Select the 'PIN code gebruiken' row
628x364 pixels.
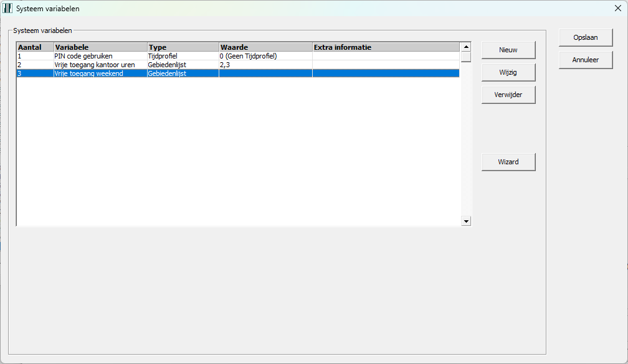(83, 56)
